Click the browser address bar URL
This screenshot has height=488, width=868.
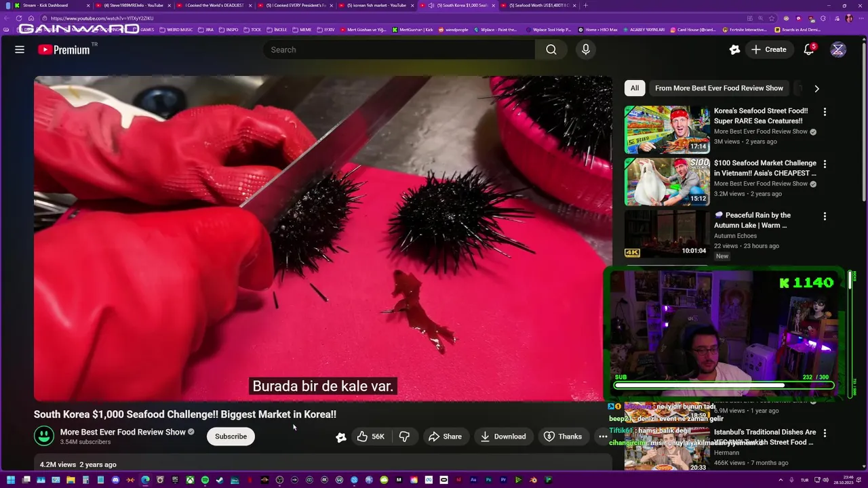(102, 18)
